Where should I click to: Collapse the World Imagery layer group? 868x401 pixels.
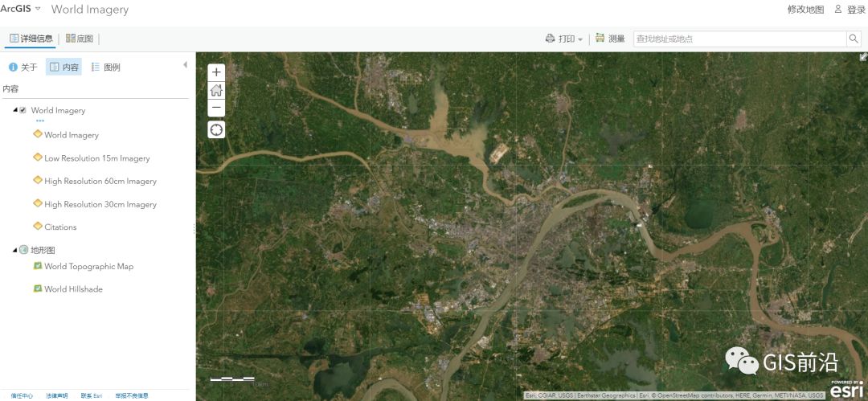(x=15, y=111)
